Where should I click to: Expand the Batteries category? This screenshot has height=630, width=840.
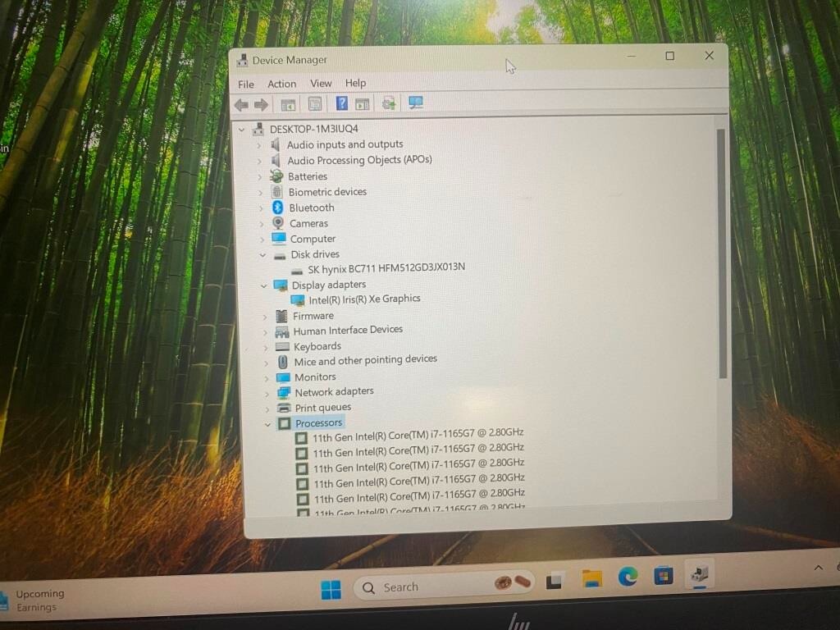[260, 176]
